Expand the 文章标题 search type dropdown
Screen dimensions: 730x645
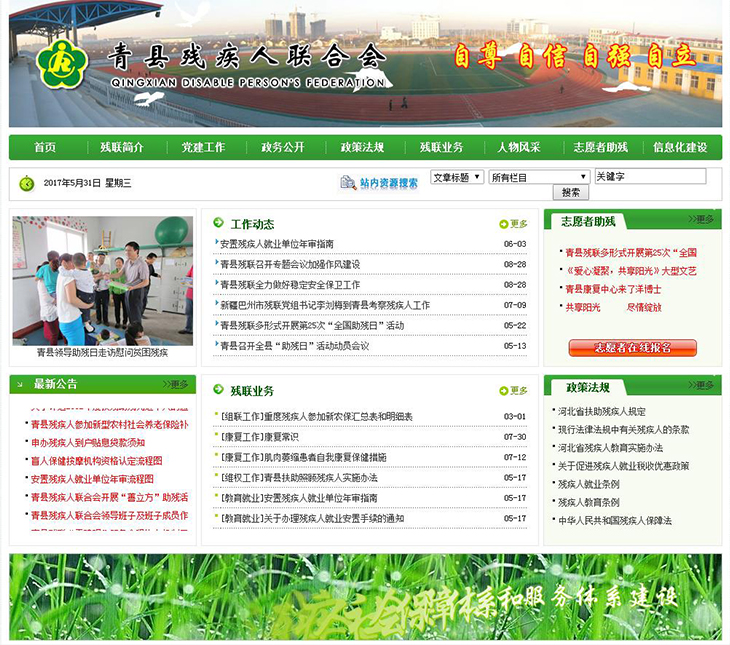tap(456, 177)
